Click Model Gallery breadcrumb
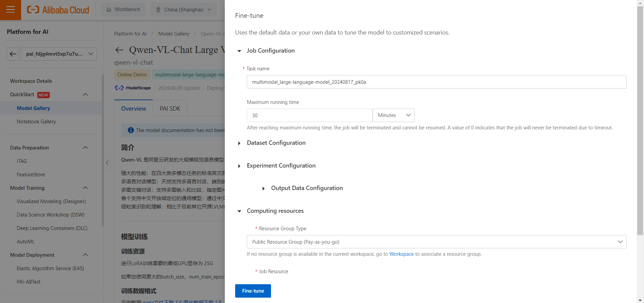The image size is (644, 303). 174,34
